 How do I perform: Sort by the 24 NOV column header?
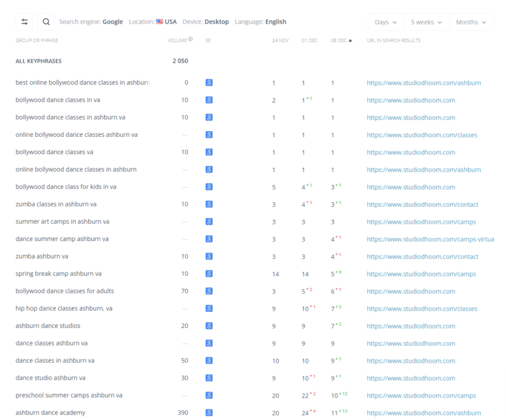pos(280,40)
